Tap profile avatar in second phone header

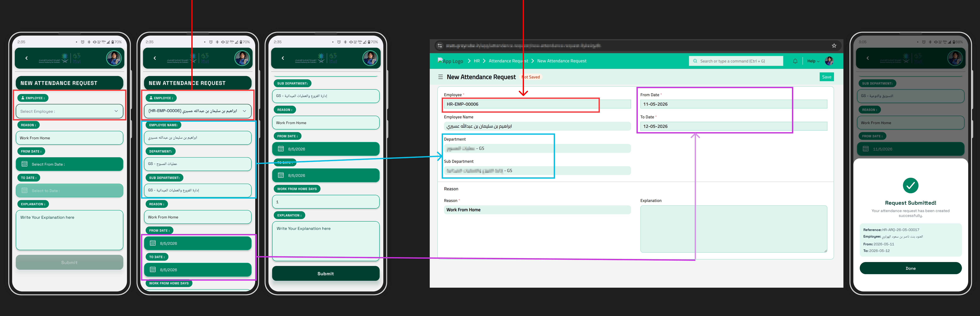[x=242, y=58]
